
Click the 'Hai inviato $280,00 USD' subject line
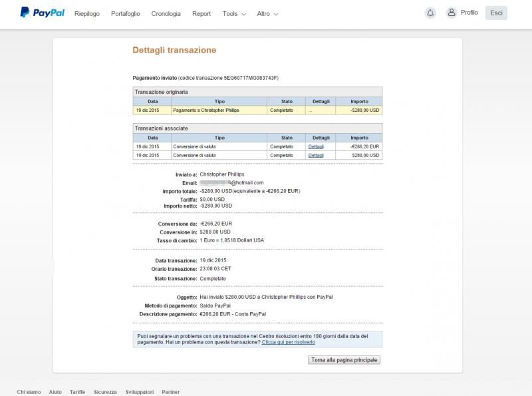pyautogui.click(x=267, y=297)
